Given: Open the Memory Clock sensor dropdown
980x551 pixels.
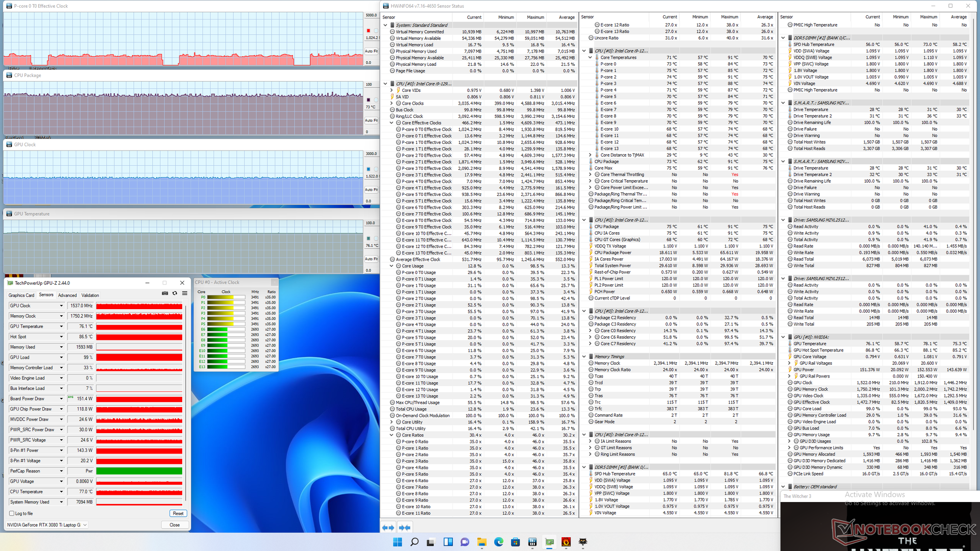Looking at the screenshot, I should [x=61, y=316].
